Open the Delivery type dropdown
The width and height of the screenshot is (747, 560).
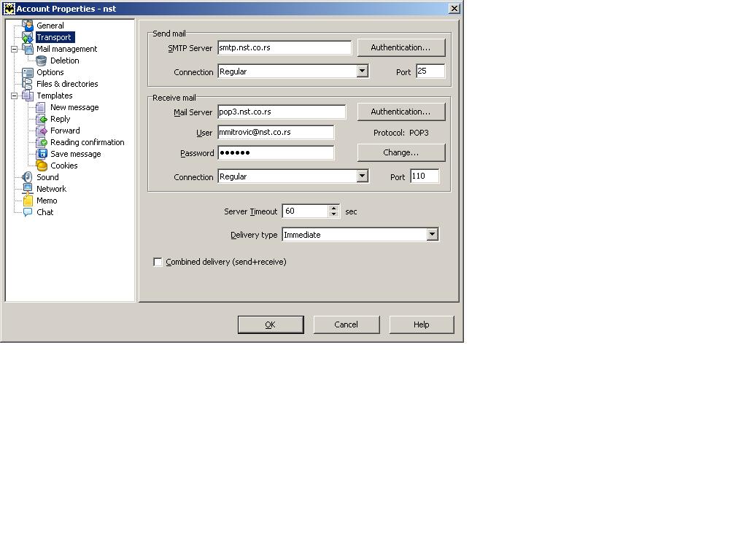point(432,234)
